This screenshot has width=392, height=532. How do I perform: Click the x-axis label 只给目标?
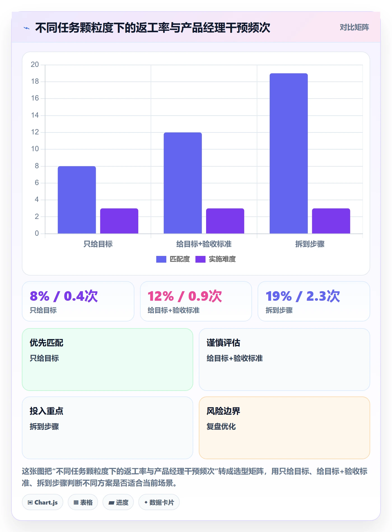(x=98, y=244)
